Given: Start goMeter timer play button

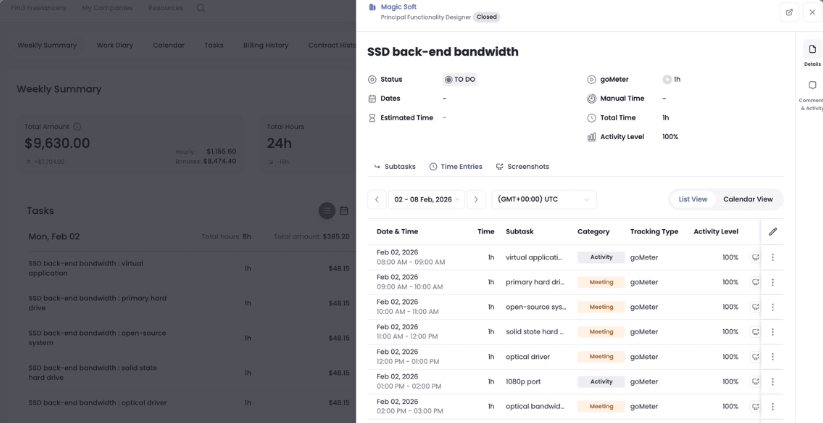Looking at the screenshot, I should pyautogui.click(x=667, y=79).
